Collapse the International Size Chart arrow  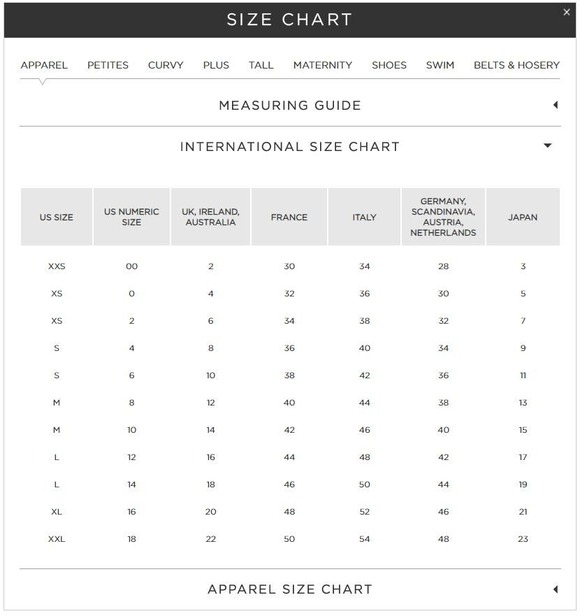point(547,145)
